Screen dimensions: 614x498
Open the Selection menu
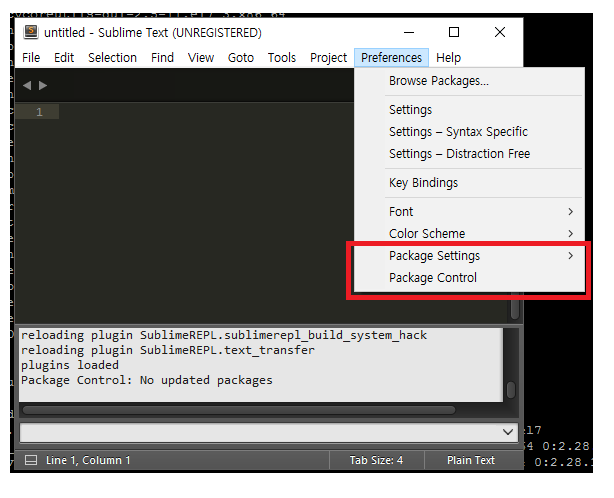point(112,58)
